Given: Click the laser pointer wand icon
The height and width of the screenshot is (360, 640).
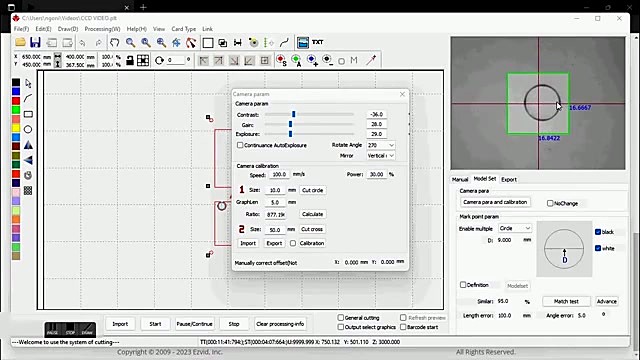Looking at the screenshot, I should [371, 60].
